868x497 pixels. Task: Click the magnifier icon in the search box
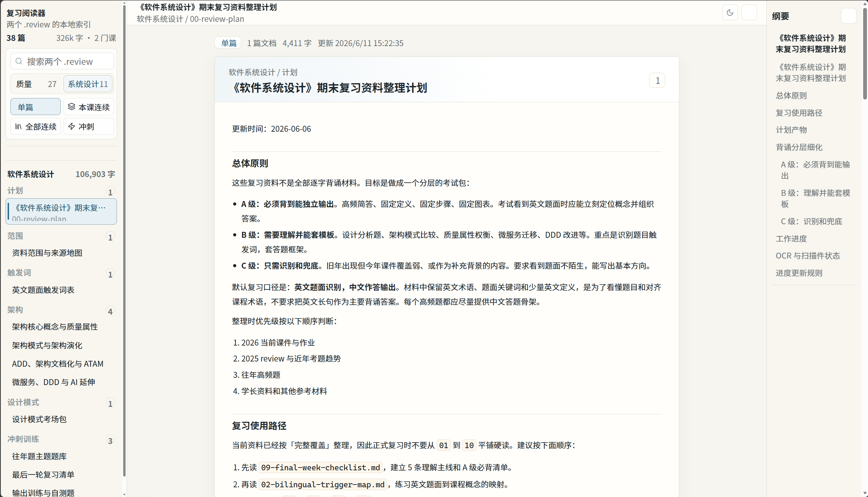(19, 62)
